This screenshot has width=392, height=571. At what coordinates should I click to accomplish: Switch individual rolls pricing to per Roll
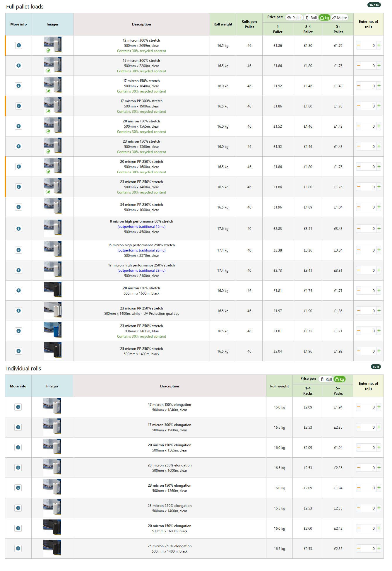pos(326,379)
